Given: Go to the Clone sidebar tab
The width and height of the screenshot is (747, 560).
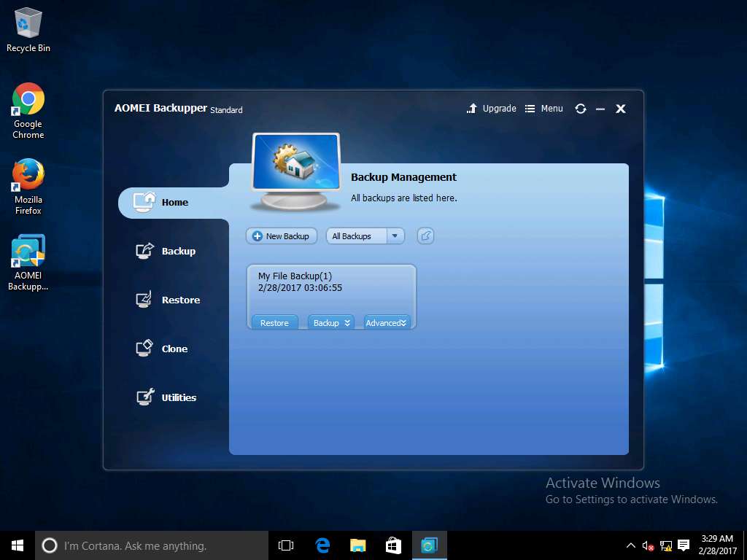Looking at the screenshot, I should click(161, 349).
